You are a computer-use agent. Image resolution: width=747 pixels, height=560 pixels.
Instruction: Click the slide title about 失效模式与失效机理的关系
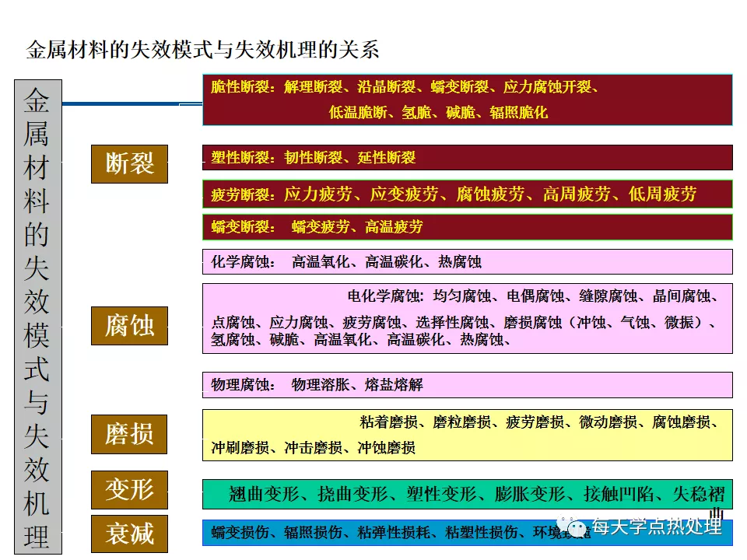point(203,51)
